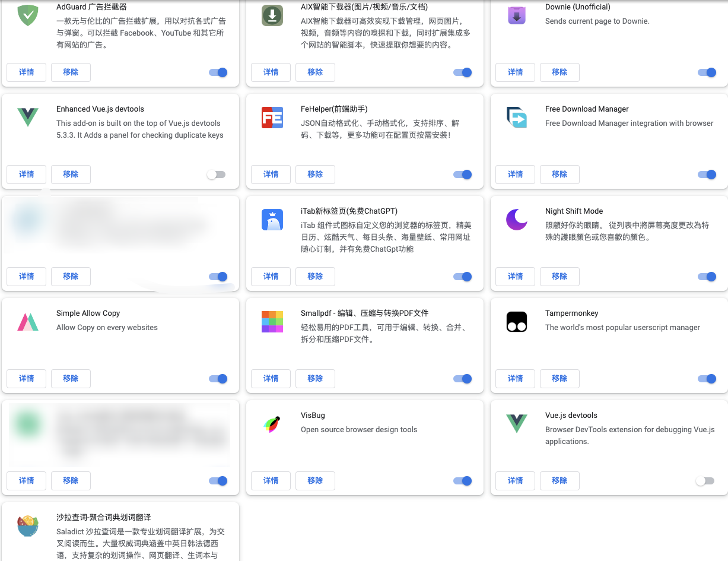Click the Free Download Manager arrow icon
Image resolution: width=728 pixels, height=561 pixels.
pyautogui.click(x=517, y=118)
